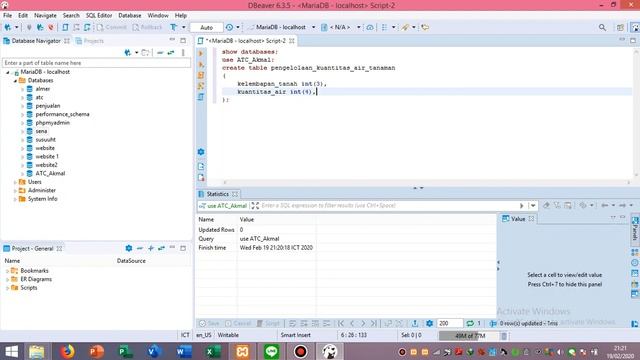Click the navigator collapse all icon
Viewport: 640px width, 360px height.
pyautogui.click(x=160, y=53)
